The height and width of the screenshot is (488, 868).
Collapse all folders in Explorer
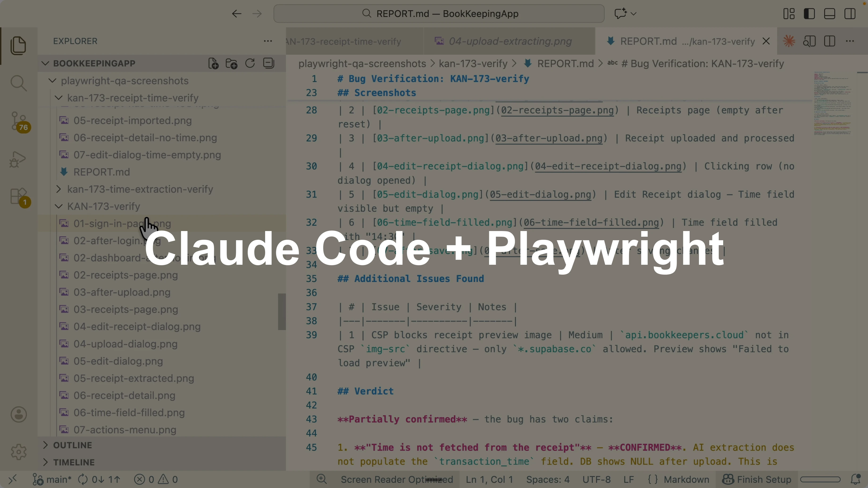click(x=269, y=63)
